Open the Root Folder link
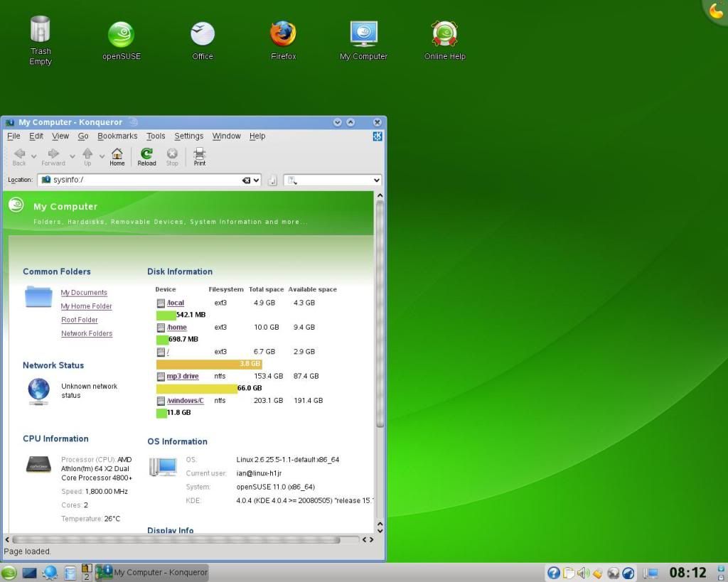This screenshot has height=582, width=728. [80, 320]
